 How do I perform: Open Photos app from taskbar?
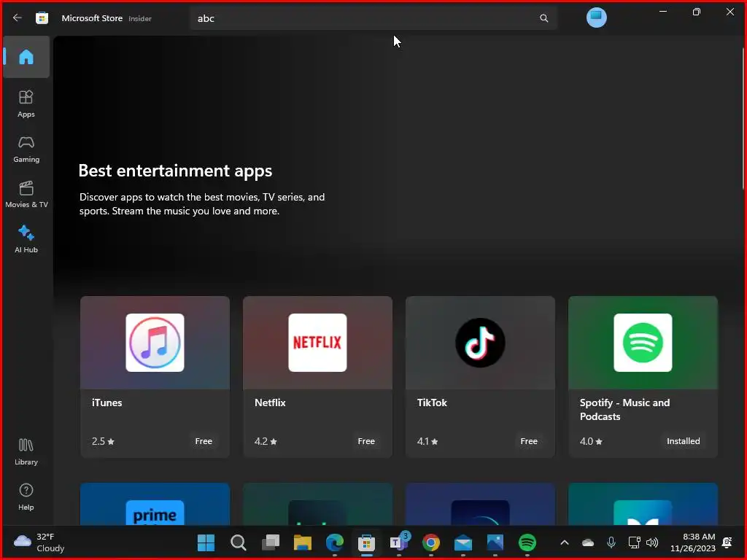point(495,542)
